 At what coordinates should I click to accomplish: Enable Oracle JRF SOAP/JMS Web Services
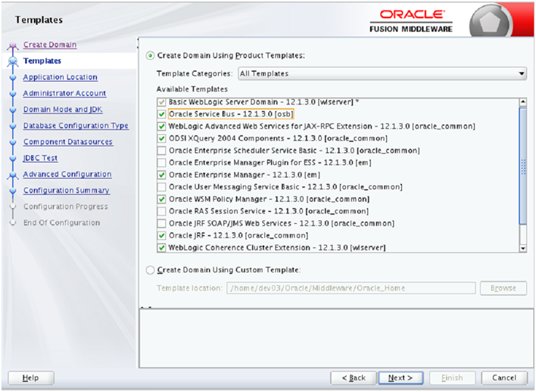point(161,223)
